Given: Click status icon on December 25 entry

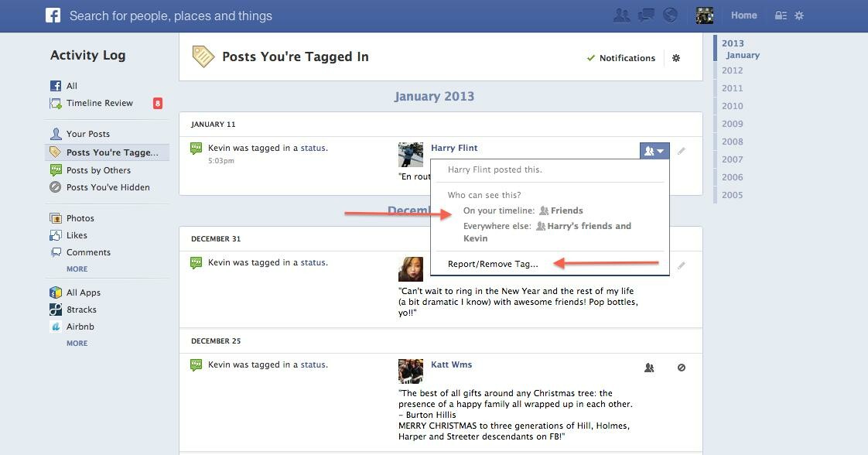Looking at the screenshot, I should coord(196,364).
